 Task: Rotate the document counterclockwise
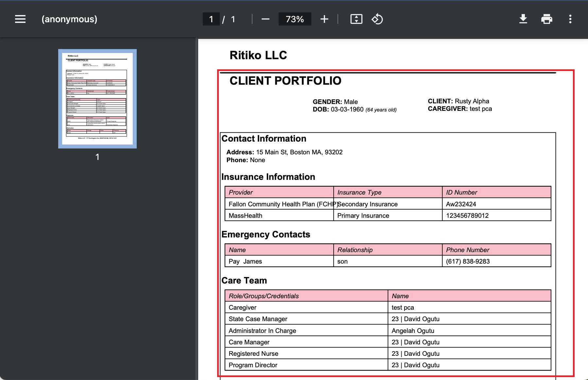pos(377,19)
